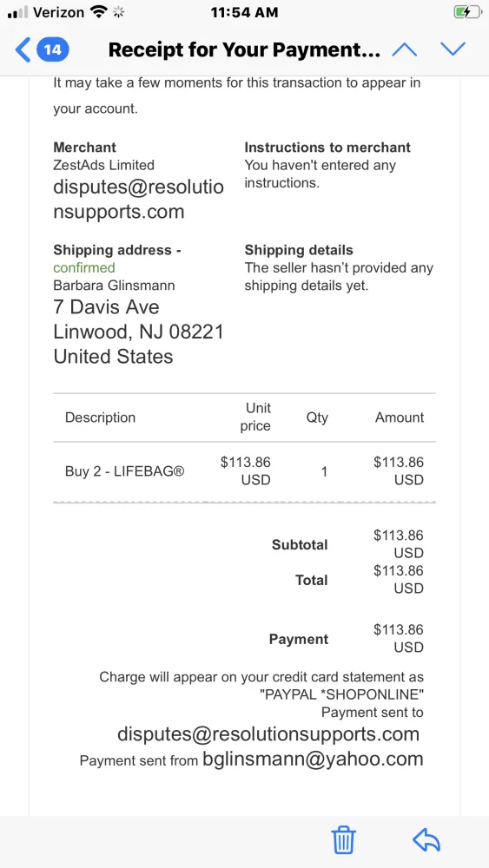Go to previous message up arrow
The height and width of the screenshot is (868, 489).
click(404, 49)
